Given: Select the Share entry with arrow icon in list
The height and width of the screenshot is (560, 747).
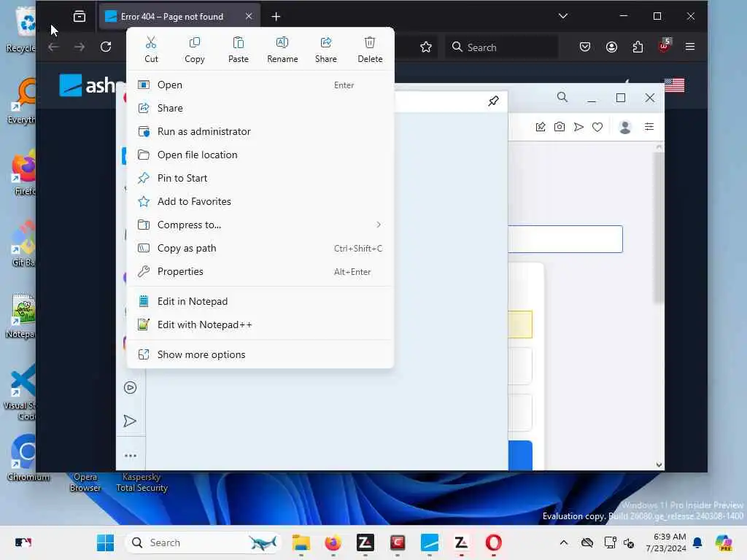Looking at the screenshot, I should pyautogui.click(x=260, y=108).
